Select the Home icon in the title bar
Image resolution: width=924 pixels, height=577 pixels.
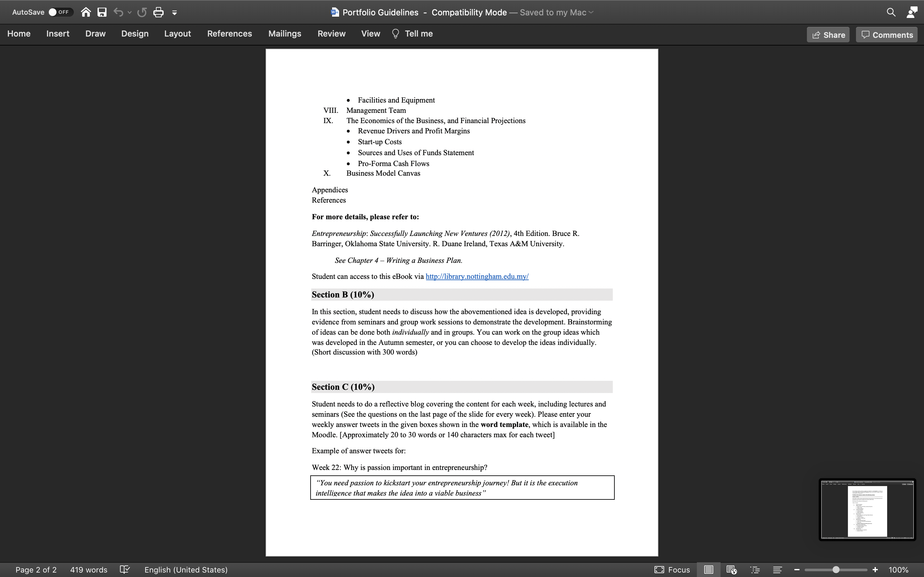coord(86,12)
